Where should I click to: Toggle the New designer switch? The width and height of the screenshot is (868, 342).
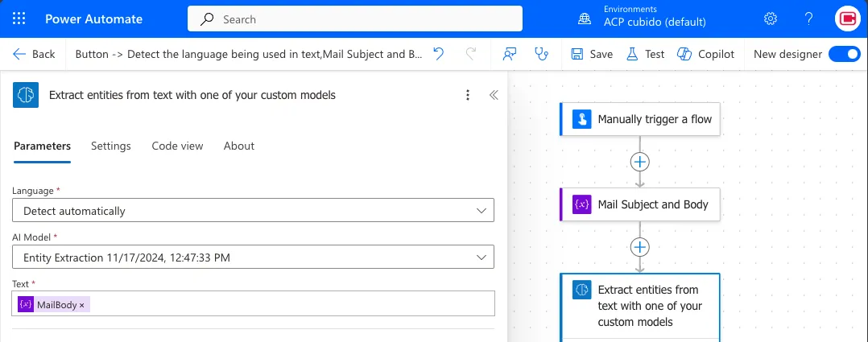click(844, 54)
